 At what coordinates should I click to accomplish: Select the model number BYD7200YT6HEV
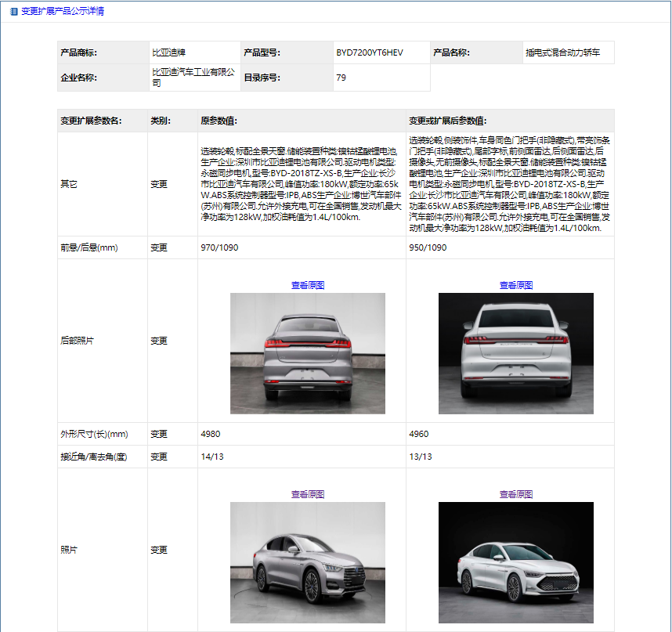tap(370, 52)
